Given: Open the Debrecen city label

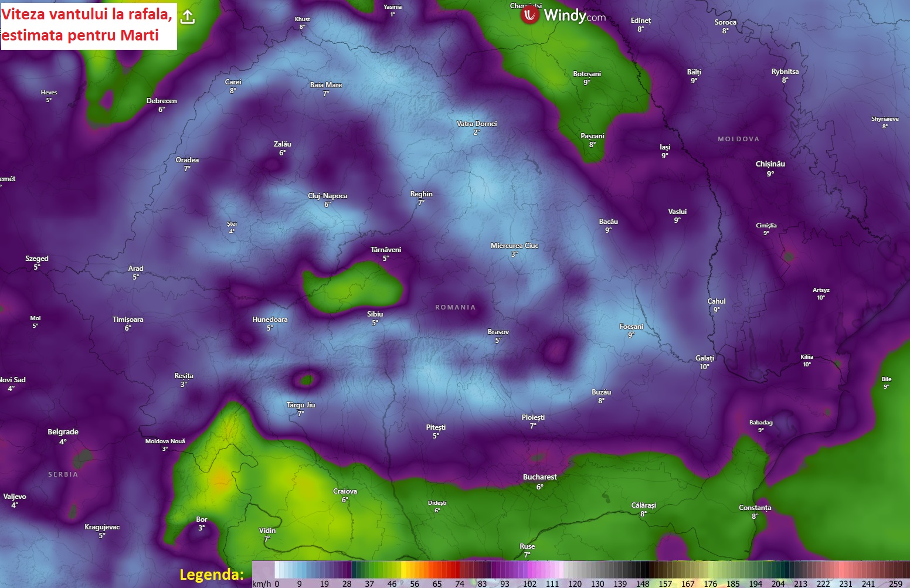Looking at the screenshot, I should [161, 101].
